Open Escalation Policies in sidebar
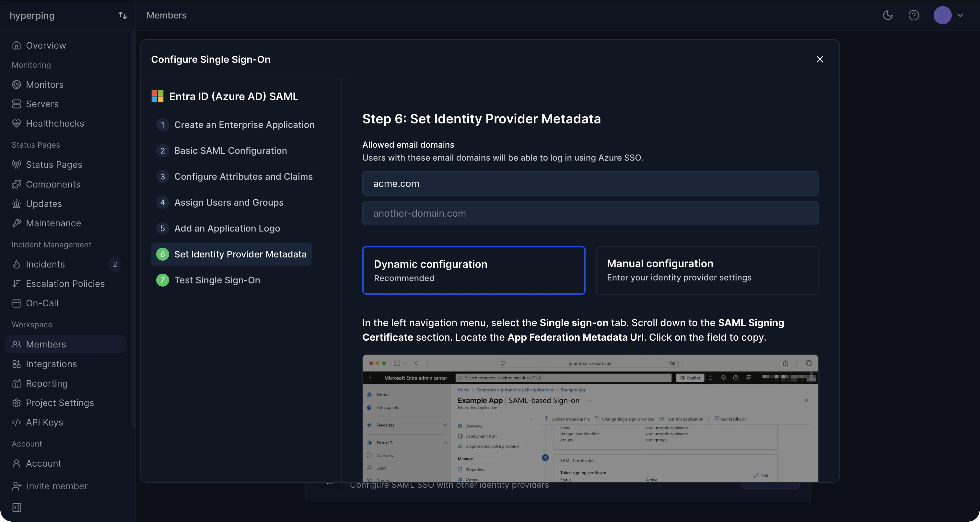980x522 pixels. 65,283
